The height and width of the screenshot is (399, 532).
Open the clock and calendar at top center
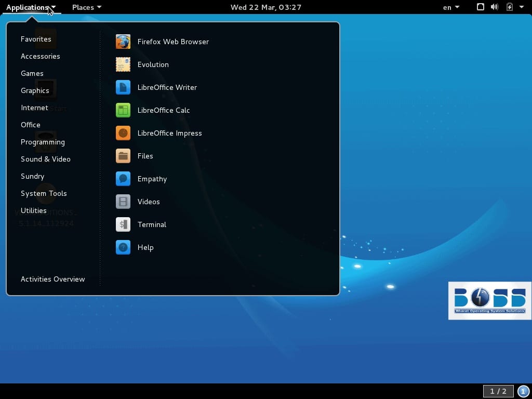coord(266,7)
